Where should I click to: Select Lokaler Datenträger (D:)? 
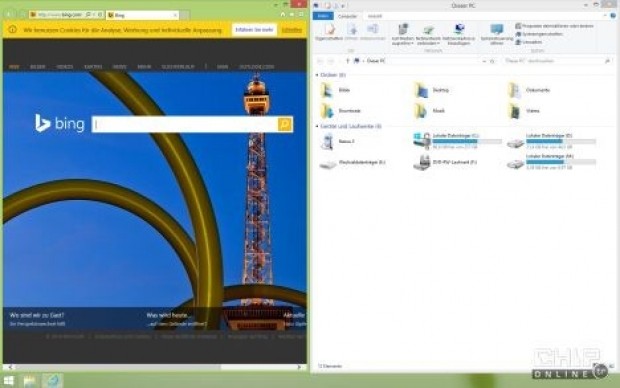552,141
